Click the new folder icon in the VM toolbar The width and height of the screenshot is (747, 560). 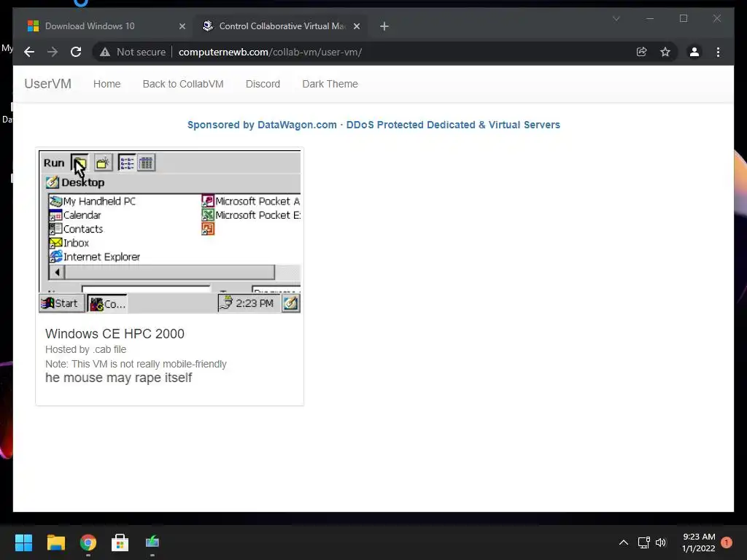103,163
